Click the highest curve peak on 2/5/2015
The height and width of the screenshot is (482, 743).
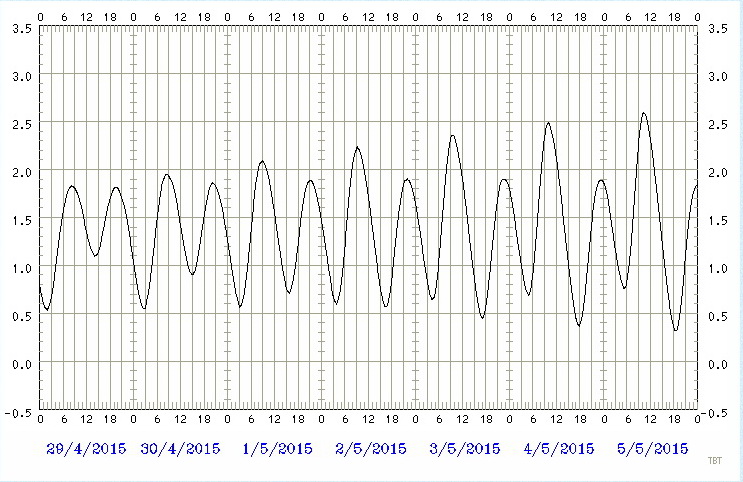[x=357, y=147]
